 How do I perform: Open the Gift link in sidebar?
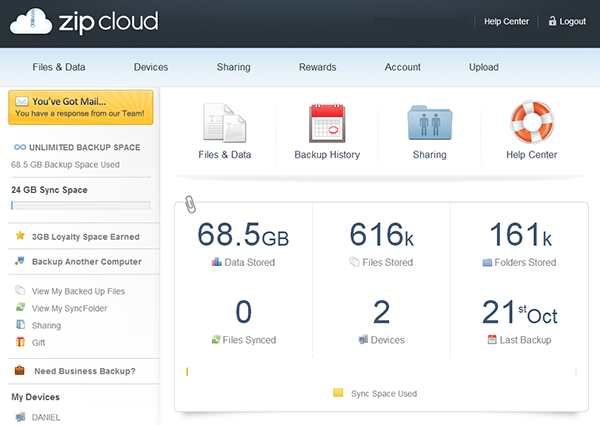[x=38, y=343]
